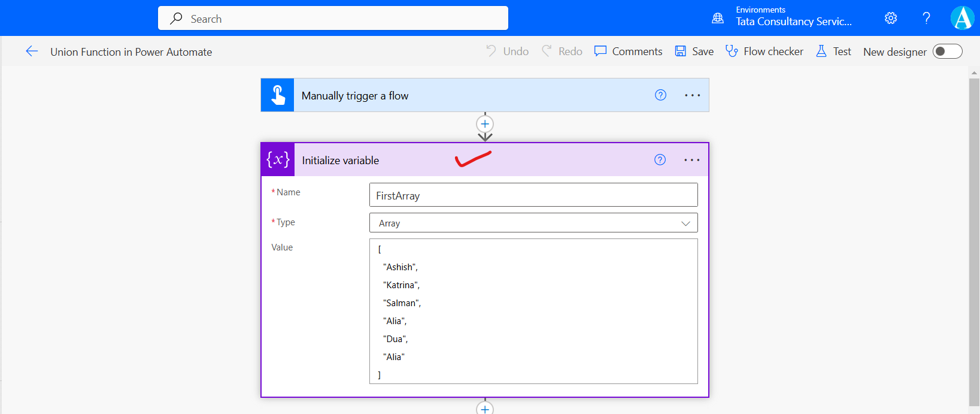This screenshot has height=414, width=980.
Task: Click the Test button
Action: tap(834, 52)
